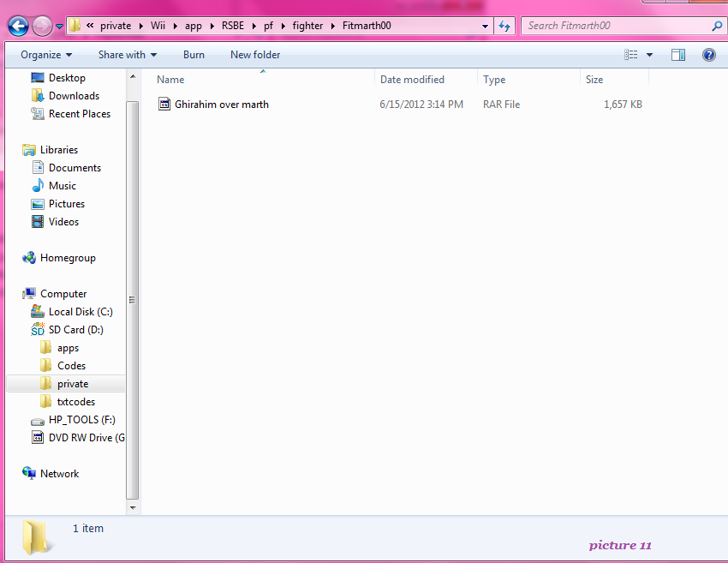The height and width of the screenshot is (563, 728).
Task: Click the search magnifier icon
Action: [x=717, y=26]
